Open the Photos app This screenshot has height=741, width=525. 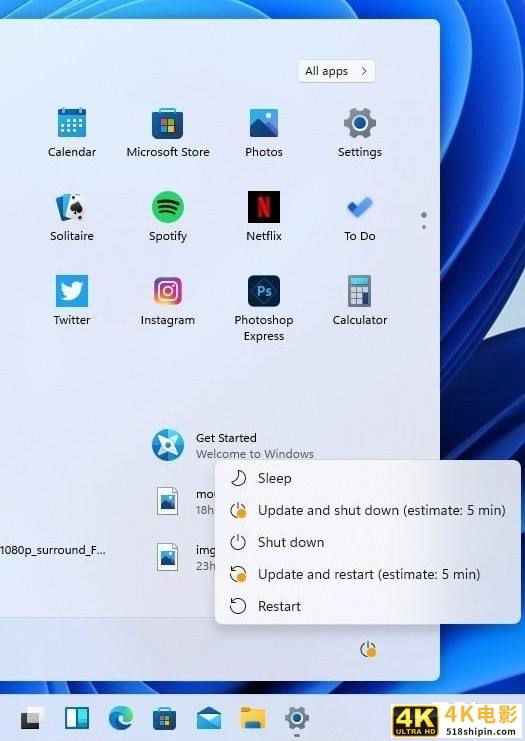coord(264,132)
